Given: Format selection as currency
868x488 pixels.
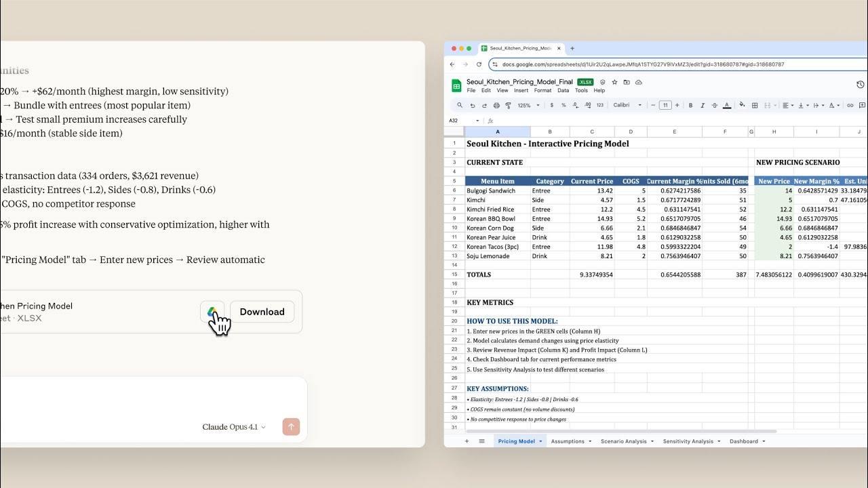Looking at the screenshot, I should click(x=551, y=105).
